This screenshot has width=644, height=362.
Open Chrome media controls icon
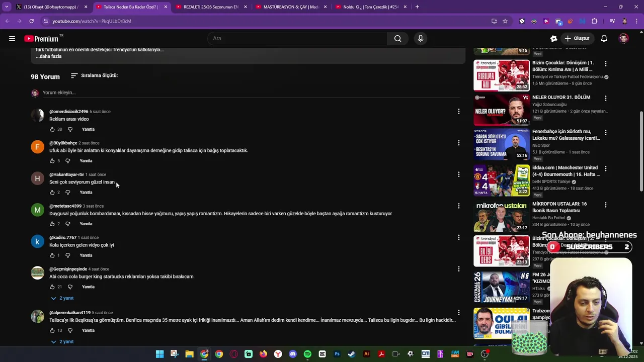point(612,21)
